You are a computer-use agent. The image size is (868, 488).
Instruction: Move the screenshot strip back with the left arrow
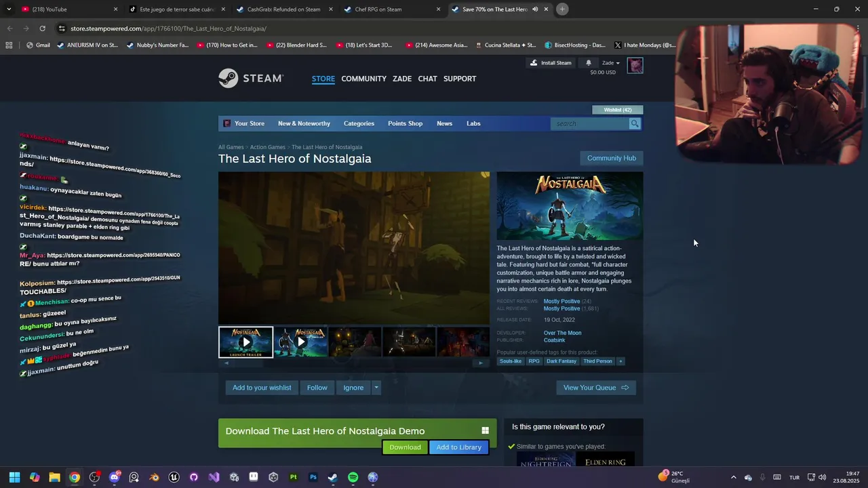[x=226, y=363]
